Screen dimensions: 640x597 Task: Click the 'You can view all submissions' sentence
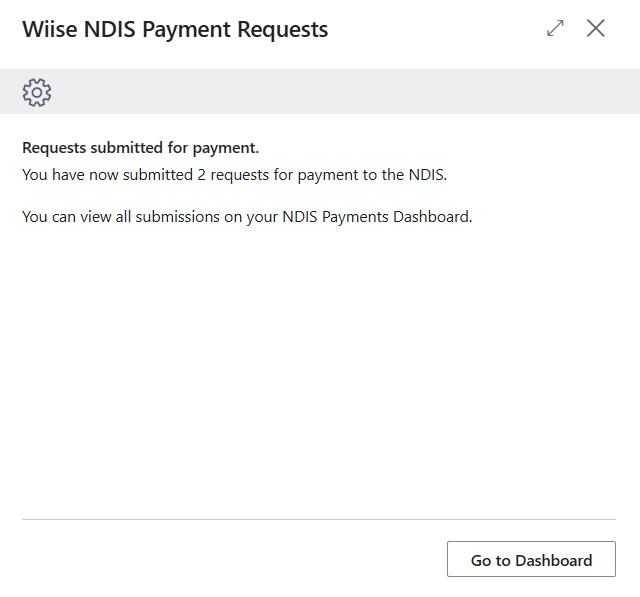point(247,217)
